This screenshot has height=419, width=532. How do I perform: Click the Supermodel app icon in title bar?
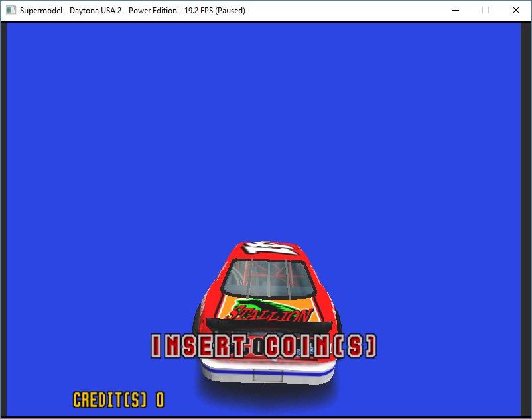click(11, 10)
